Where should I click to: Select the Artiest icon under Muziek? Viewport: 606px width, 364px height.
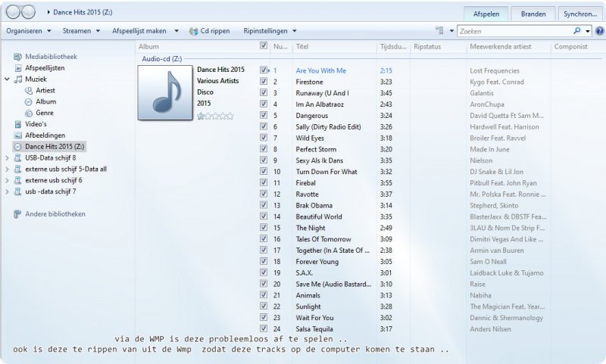coord(29,91)
